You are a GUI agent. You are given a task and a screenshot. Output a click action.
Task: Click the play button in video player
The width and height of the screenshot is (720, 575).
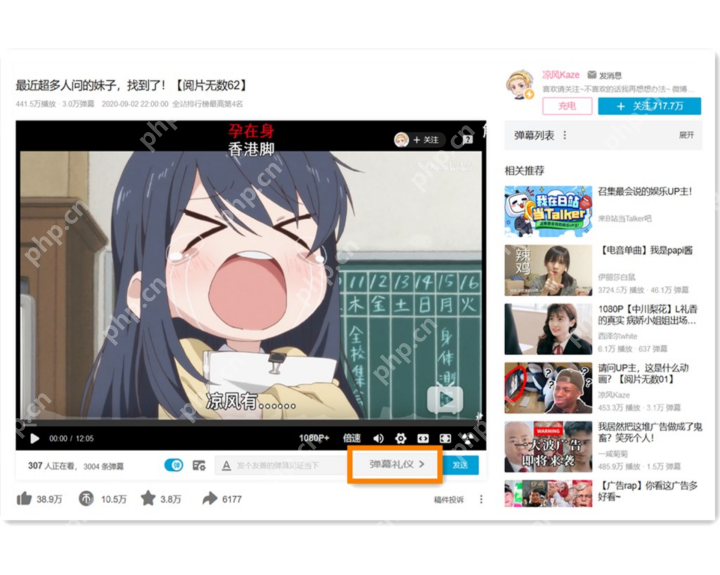(x=34, y=439)
